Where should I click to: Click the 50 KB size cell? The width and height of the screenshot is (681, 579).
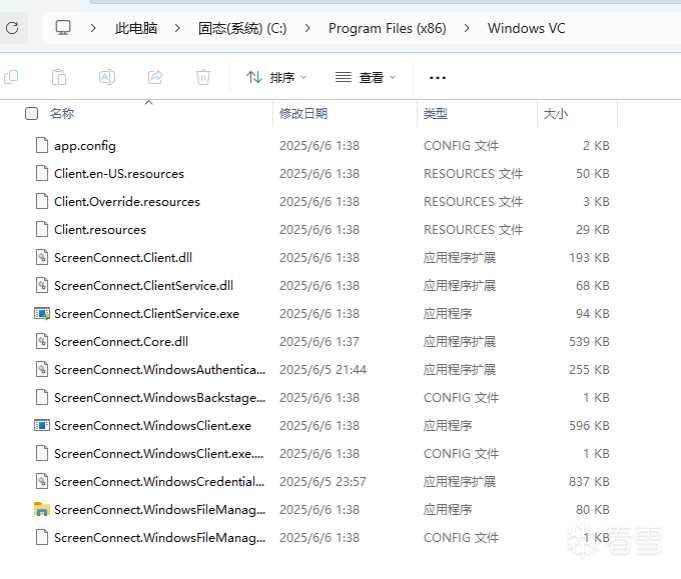(593, 174)
